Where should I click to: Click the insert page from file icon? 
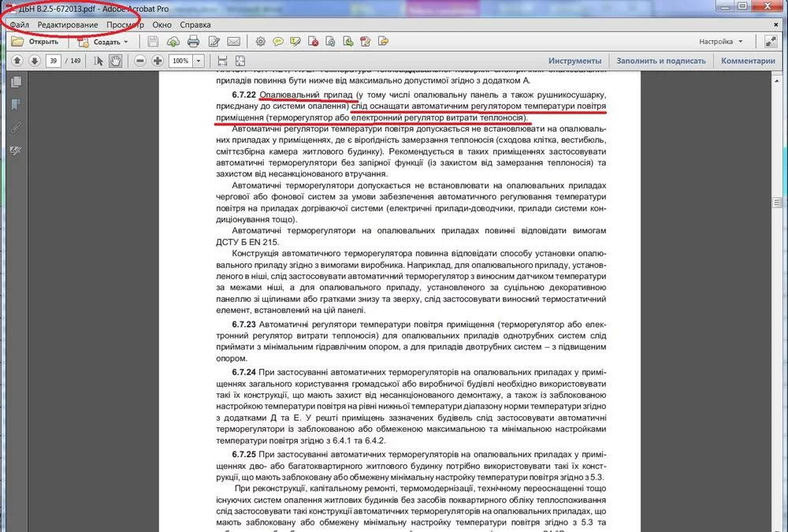tap(348, 42)
